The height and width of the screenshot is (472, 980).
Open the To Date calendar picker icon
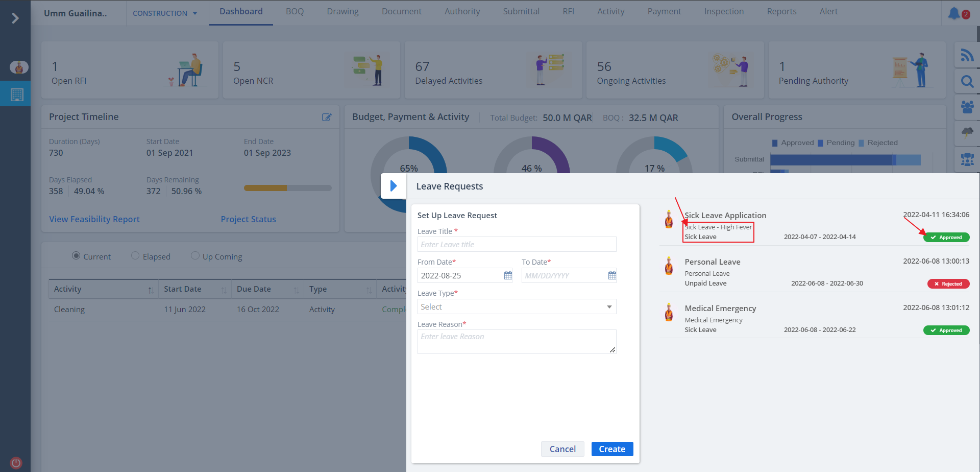[x=612, y=275]
